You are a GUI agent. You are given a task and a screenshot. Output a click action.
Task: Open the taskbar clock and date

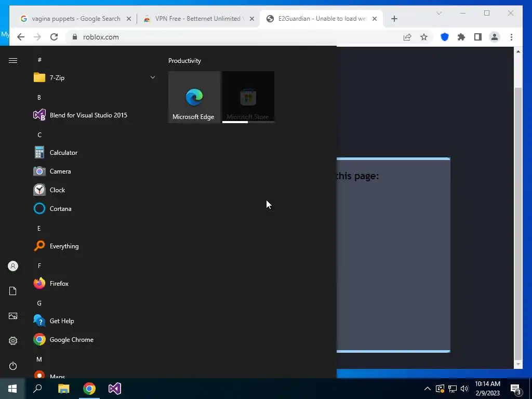(487, 389)
